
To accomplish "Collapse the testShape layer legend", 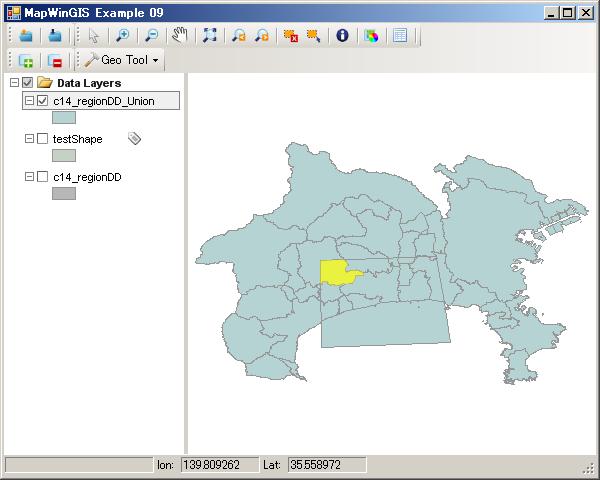I will pyautogui.click(x=29, y=139).
